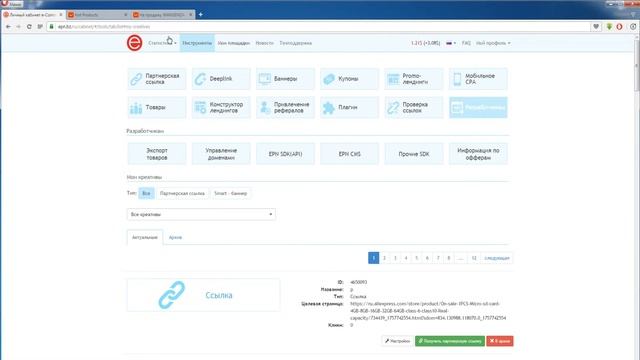Filter type by Smart - баннер
This screenshot has height=360, width=640.
[231, 193]
